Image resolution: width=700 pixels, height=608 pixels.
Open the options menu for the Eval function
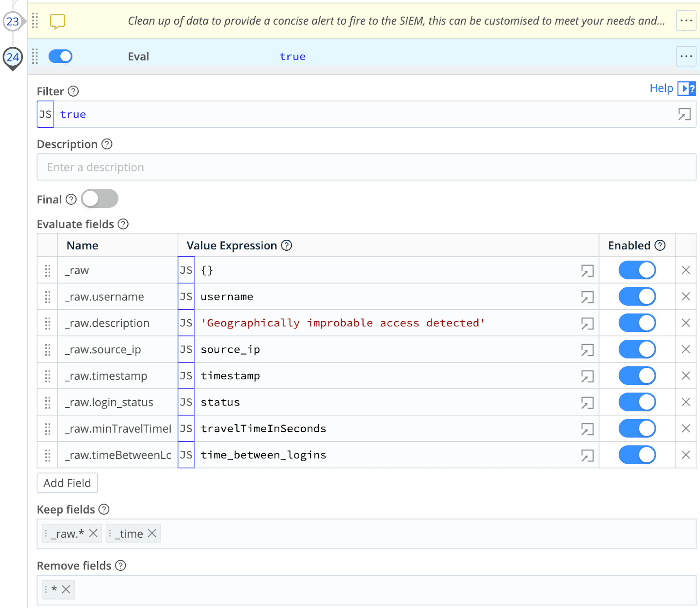(x=686, y=56)
